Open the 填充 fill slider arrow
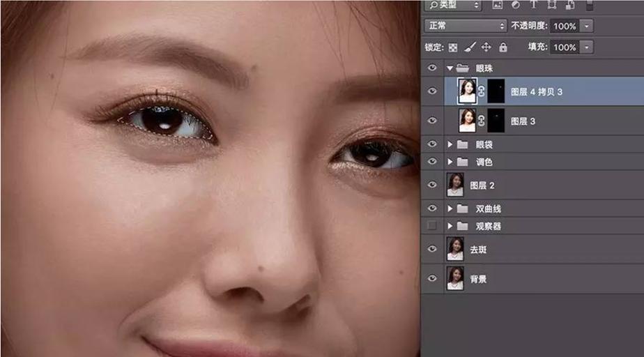644x357 pixels. pos(587,47)
